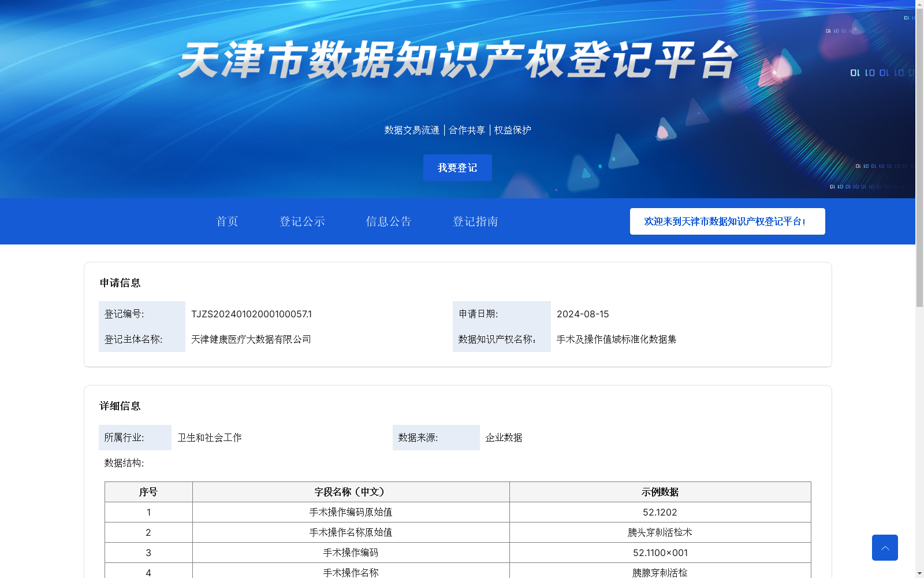
Task: Click the field cell 手术操作编码
Action: (x=351, y=553)
